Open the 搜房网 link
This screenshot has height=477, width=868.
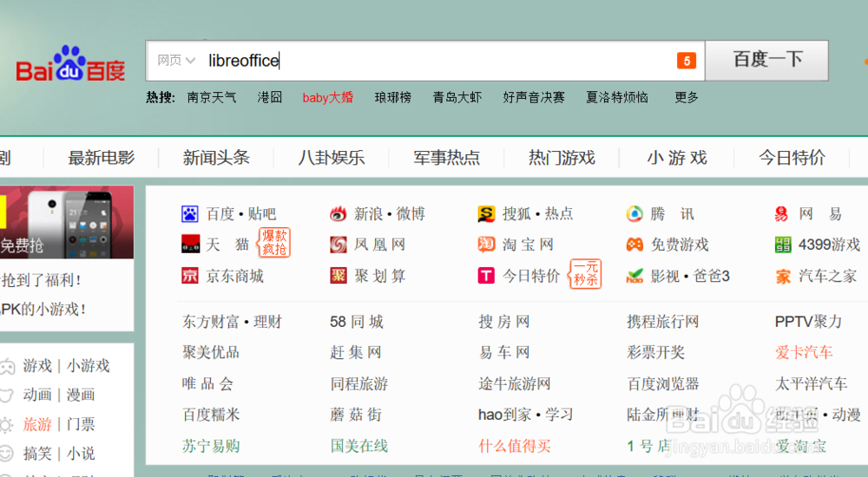[503, 322]
